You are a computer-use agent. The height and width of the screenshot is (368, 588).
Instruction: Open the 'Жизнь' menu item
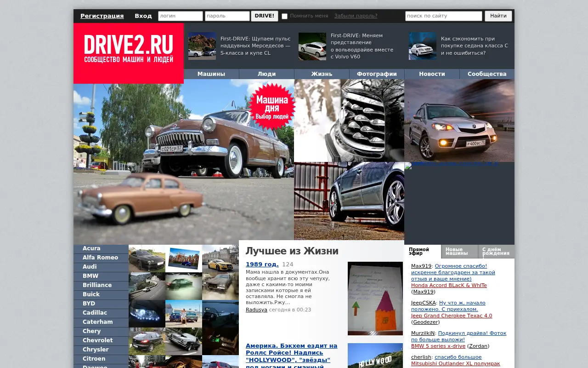click(322, 74)
